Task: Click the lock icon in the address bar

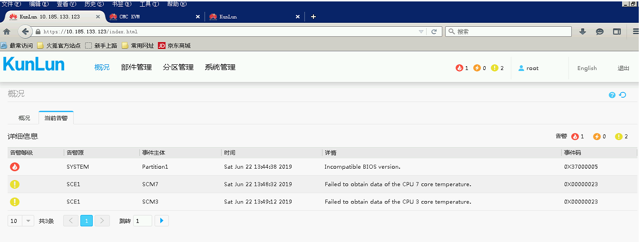Action: (38, 32)
